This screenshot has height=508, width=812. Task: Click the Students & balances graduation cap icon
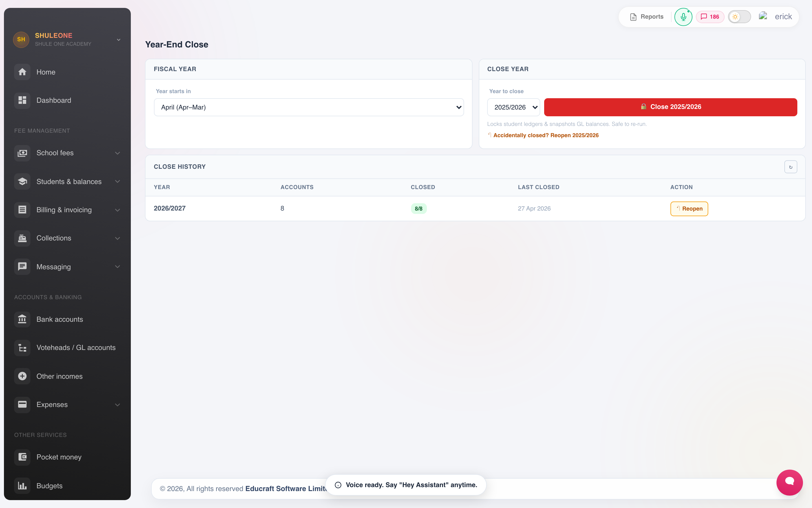[22, 181]
